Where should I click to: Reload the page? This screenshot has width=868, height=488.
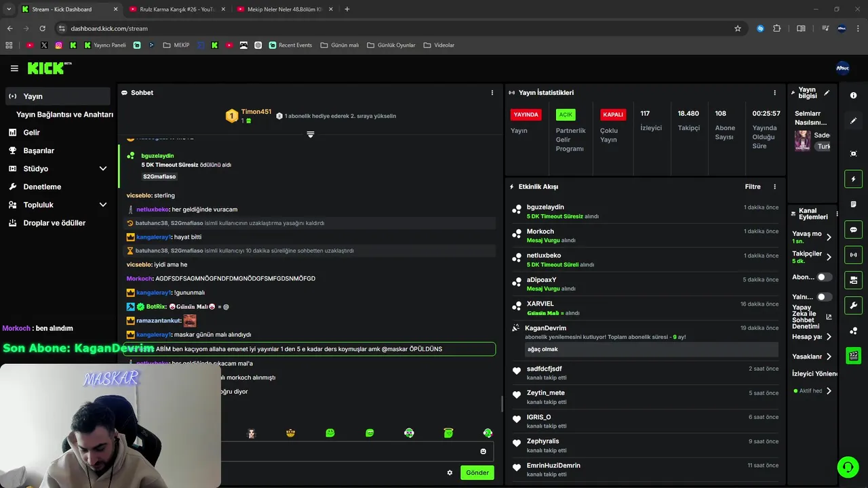point(43,28)
